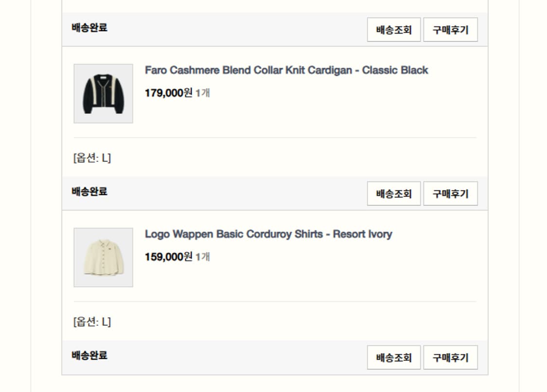Click the 1개 quantity beside 179,000원
Viewport: 547px width, 392px height.
pyautogui.click(x=203, y=92)
